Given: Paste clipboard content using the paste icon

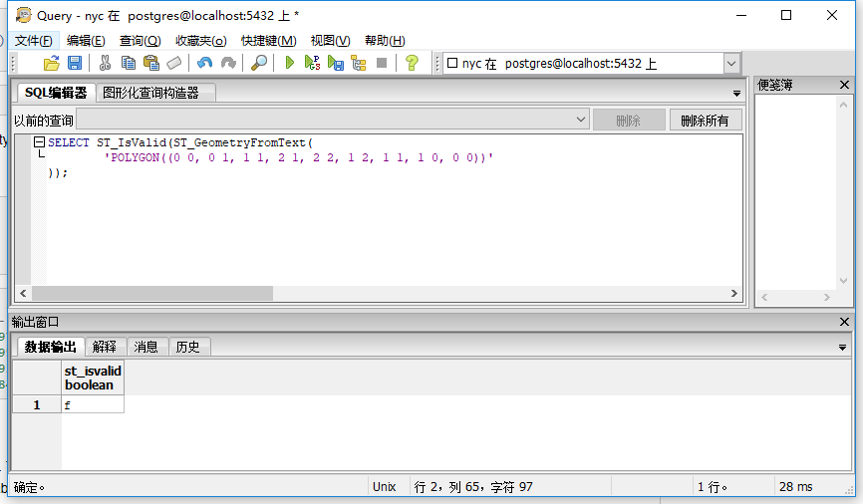Looking at the screenshot, I should (x=150, y=64).
